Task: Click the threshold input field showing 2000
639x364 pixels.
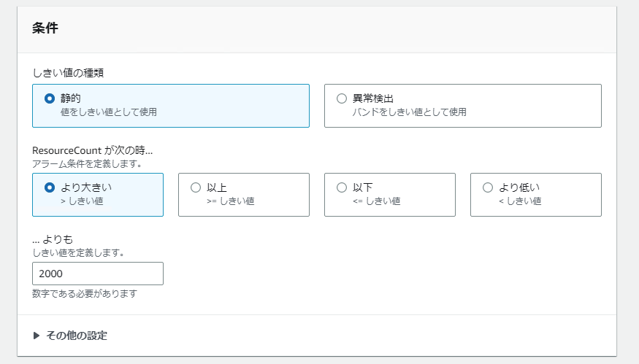Action: (98, 274)
